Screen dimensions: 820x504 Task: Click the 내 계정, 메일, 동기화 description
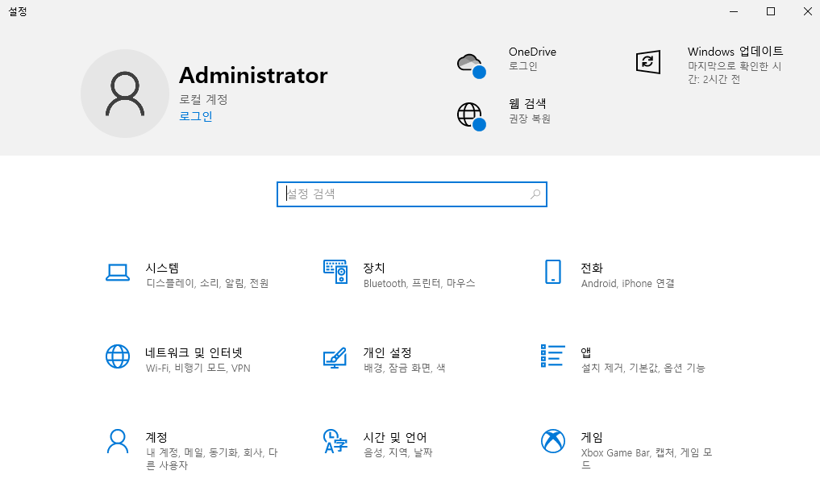pos(212,459)
